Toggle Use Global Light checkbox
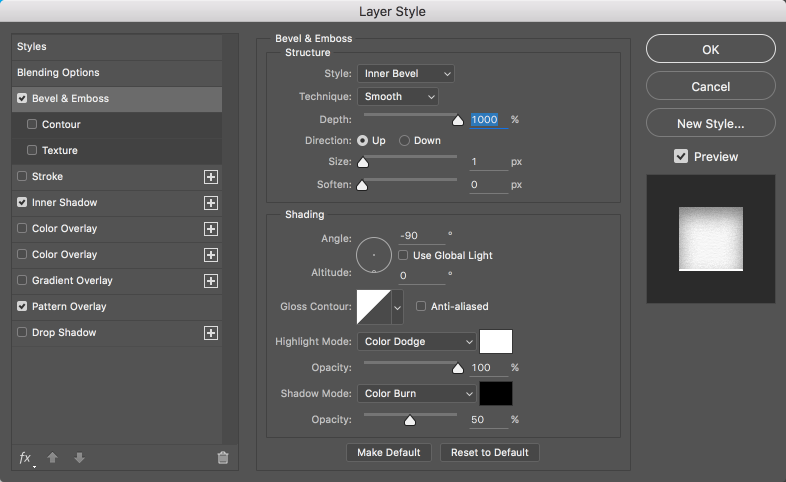The height and width of the screenshot is (482, 786). [x=403, y=255]
